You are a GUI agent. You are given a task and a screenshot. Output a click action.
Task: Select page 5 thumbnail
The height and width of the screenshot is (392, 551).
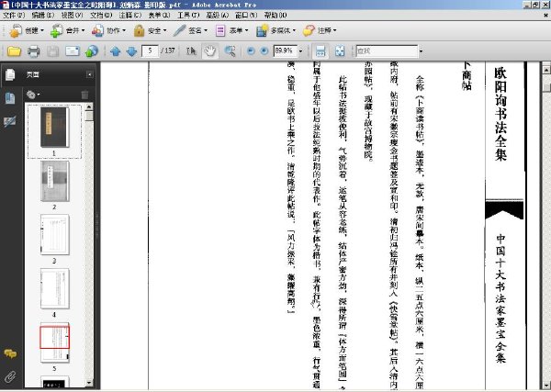(x=54, y=342)
